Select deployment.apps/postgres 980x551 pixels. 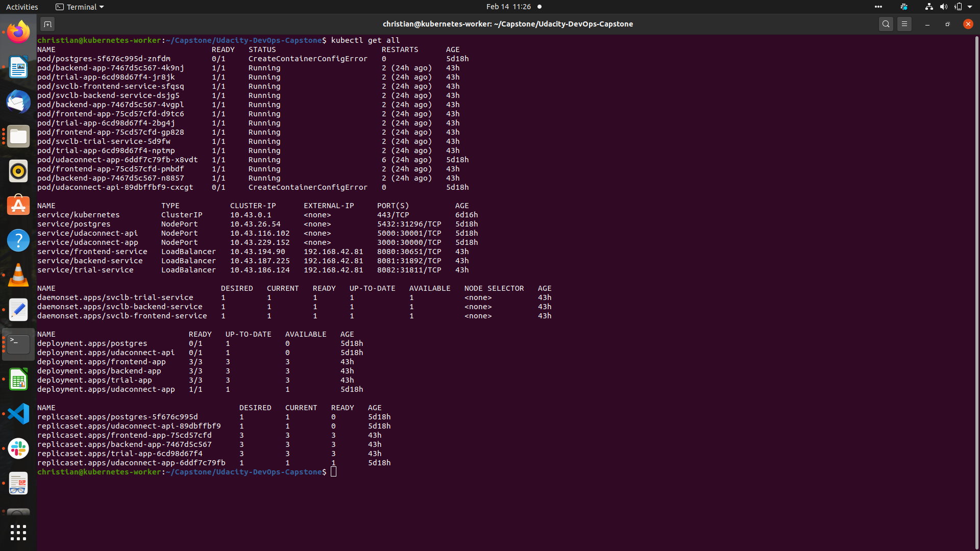(92, 343)
